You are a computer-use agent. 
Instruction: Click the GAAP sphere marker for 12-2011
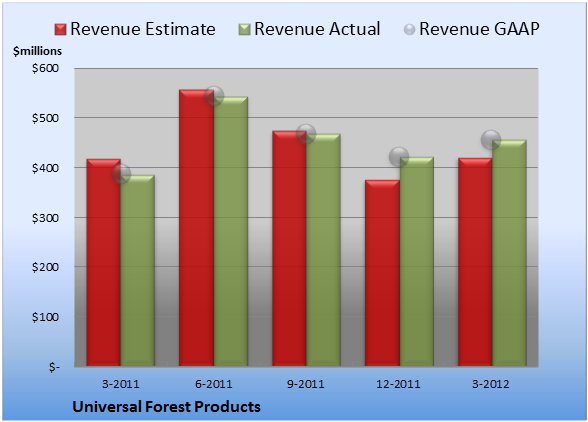(x=399, y=157)
